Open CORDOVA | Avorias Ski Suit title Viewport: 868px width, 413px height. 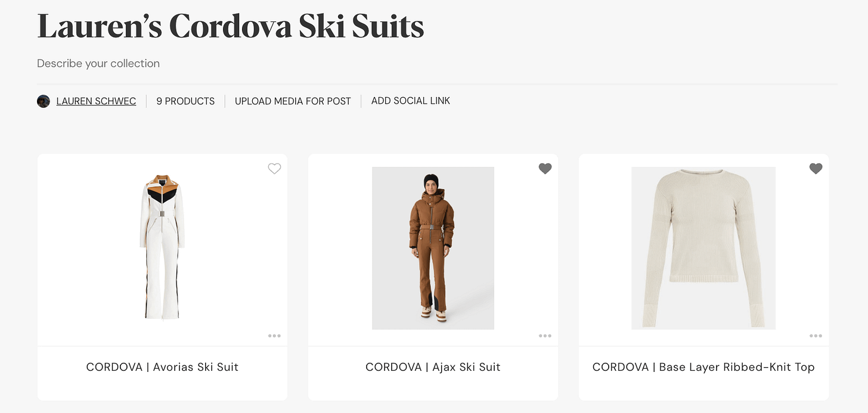[162, 367]
